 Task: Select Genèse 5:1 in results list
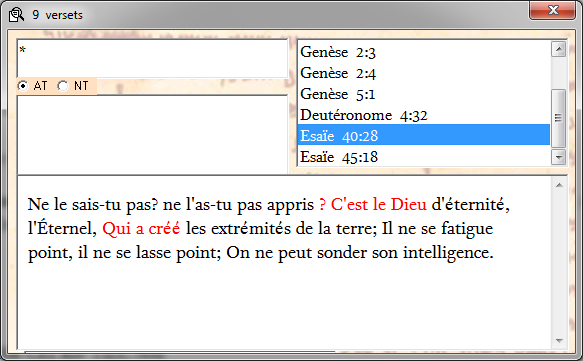(x=424, y=94)
